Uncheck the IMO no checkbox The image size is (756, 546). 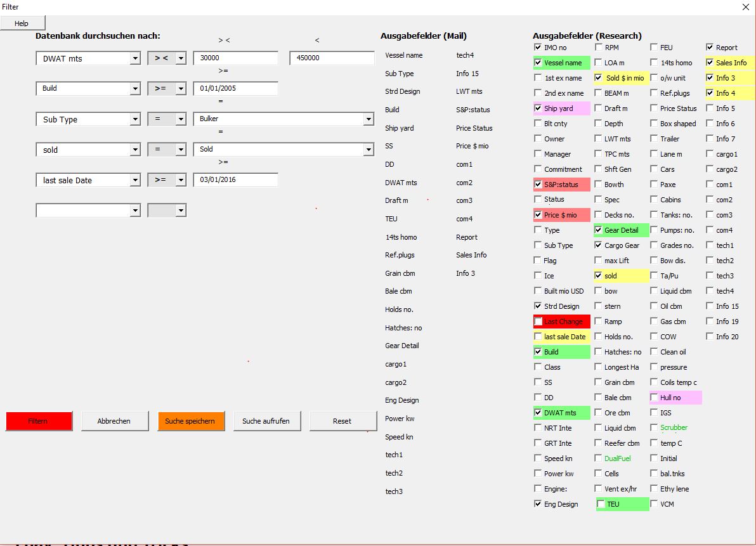coord(538,48)
